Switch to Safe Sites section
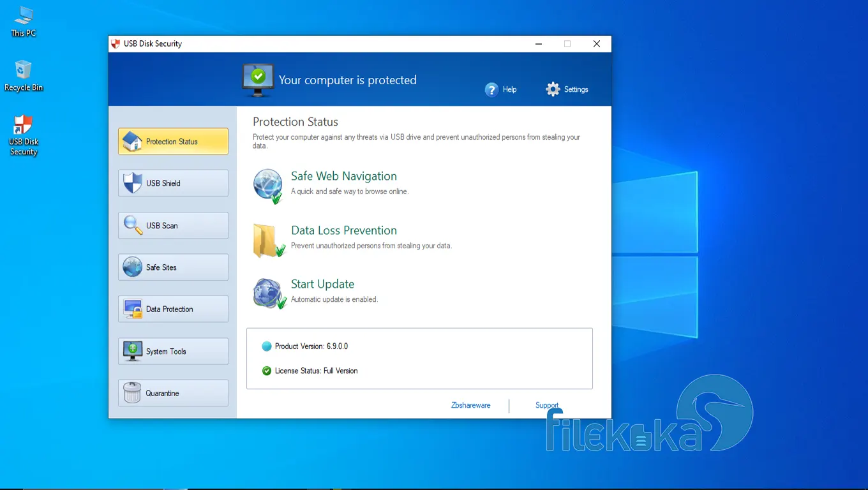Viewport: 868px width, 490px height. 173,267
